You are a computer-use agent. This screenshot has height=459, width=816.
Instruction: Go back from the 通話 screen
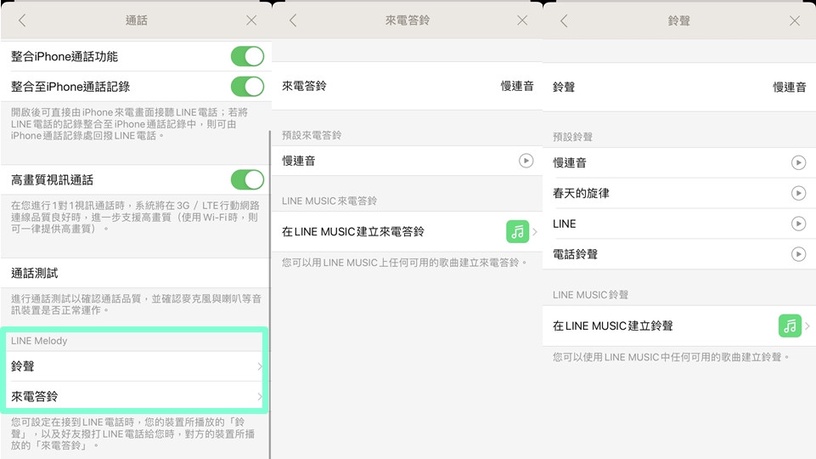(x=22, y=20)
